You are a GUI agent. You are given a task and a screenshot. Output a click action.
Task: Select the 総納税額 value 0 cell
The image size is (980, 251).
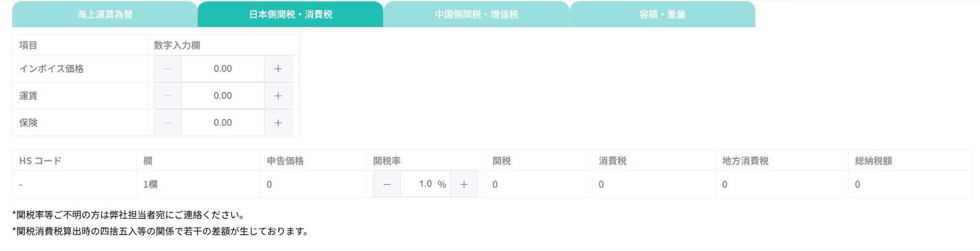click(910, 184)
